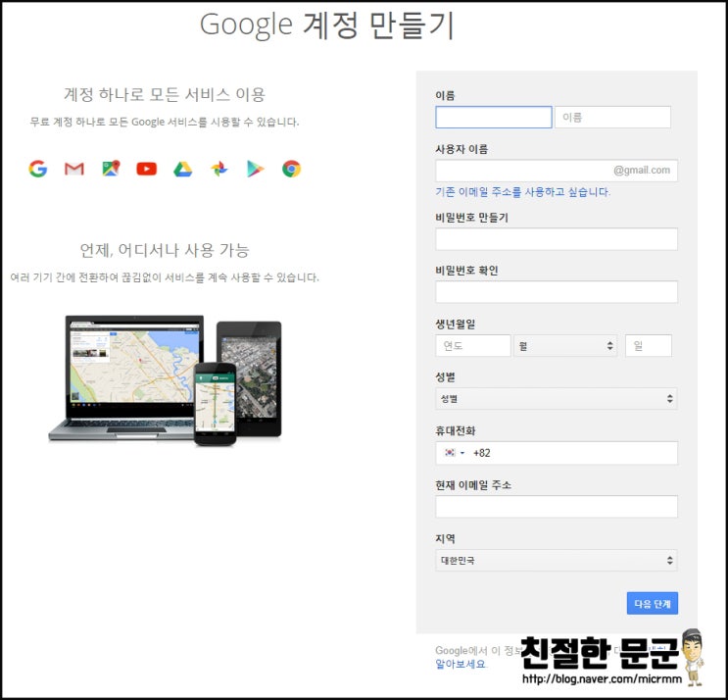
Task: Click the 알아보세요 link
Action: (461, 665)
